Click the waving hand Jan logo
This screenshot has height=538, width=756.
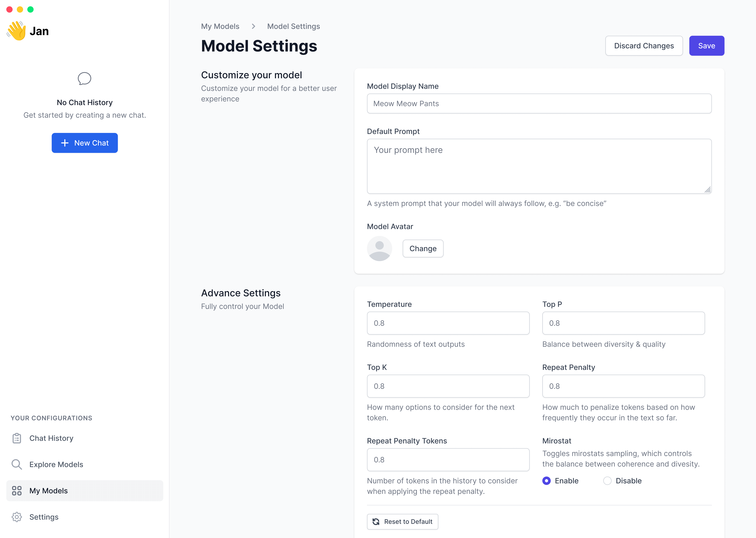tap(16, 31)
